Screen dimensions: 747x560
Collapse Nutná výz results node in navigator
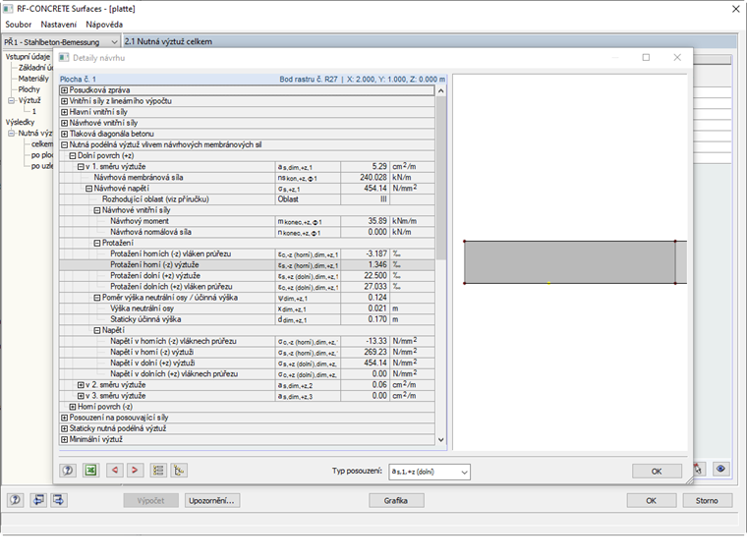click(x=11, y=134)
